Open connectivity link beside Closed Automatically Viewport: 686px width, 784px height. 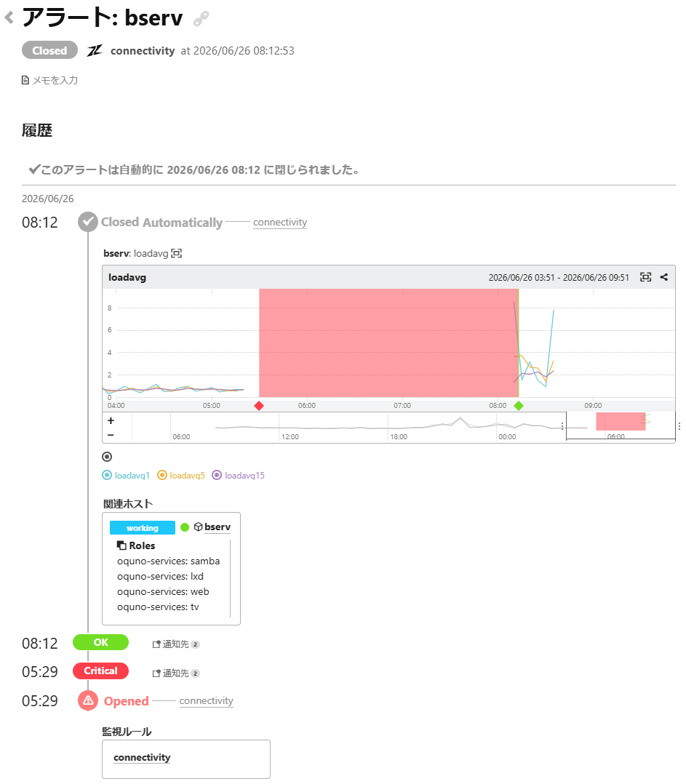tap(280, 222)
